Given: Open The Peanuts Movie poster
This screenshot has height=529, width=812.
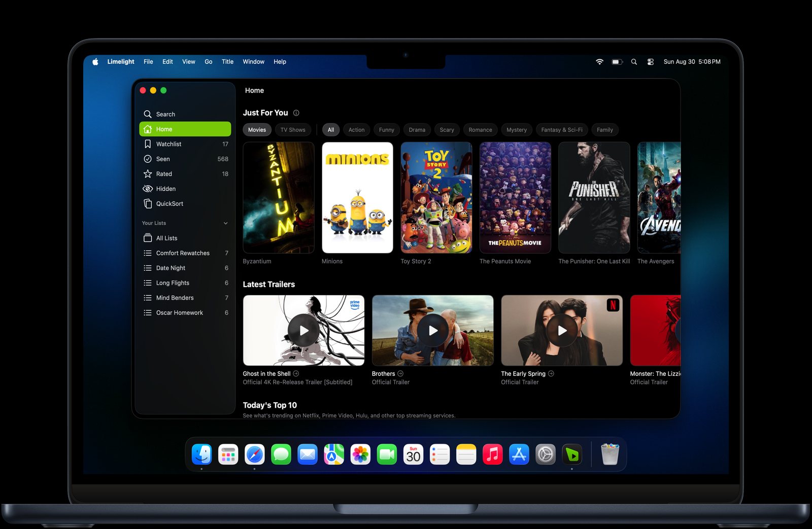Looking at the screenshot, I should [515, 198].
